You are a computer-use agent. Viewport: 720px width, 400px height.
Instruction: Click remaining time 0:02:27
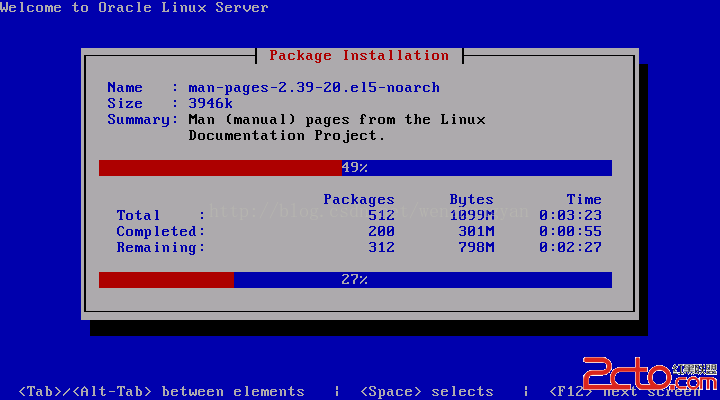coord(570,248)
